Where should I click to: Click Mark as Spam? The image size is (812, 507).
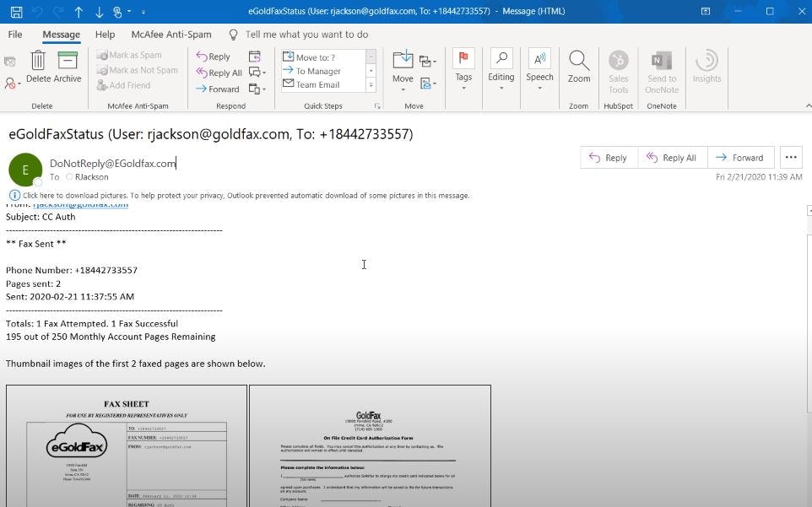point(129,55)
